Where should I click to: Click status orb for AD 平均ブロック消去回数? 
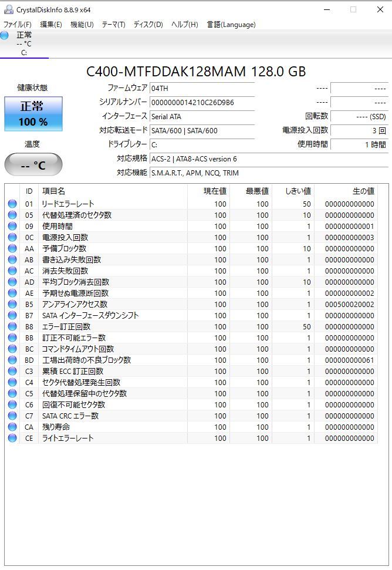pyautogui.click(x=12, y=282)
